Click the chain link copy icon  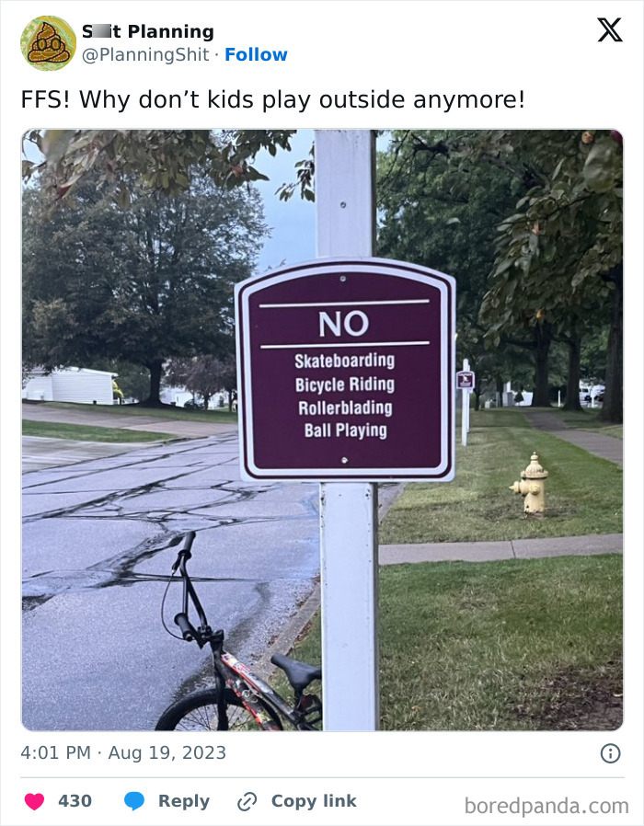point(247,802)
